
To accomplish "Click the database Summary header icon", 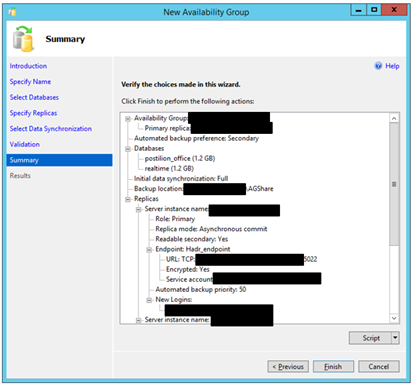I will point(23,39).
